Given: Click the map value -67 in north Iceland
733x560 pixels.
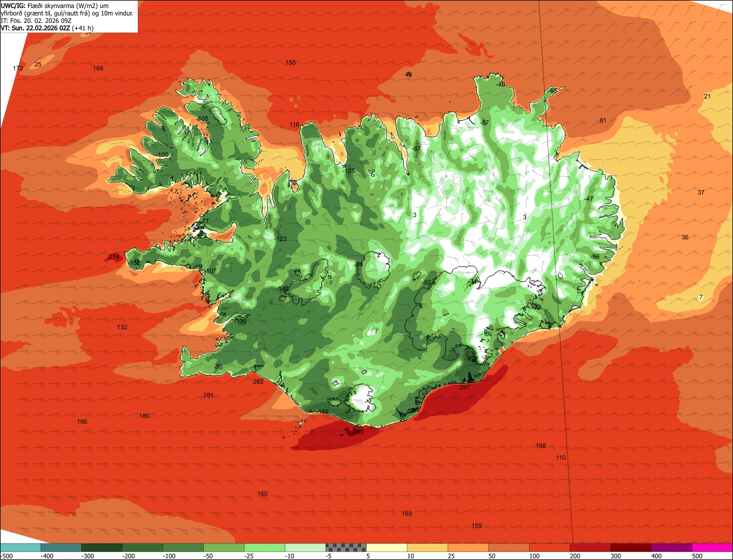Looking at the screenshot, I should [416, 148].
